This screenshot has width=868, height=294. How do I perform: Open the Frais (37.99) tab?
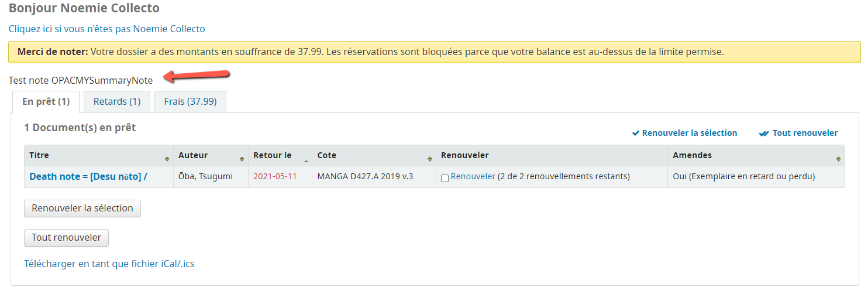pos(190,101)
